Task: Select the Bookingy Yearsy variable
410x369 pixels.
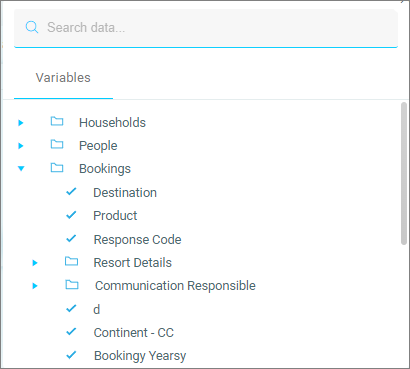Action: (140, 356)
